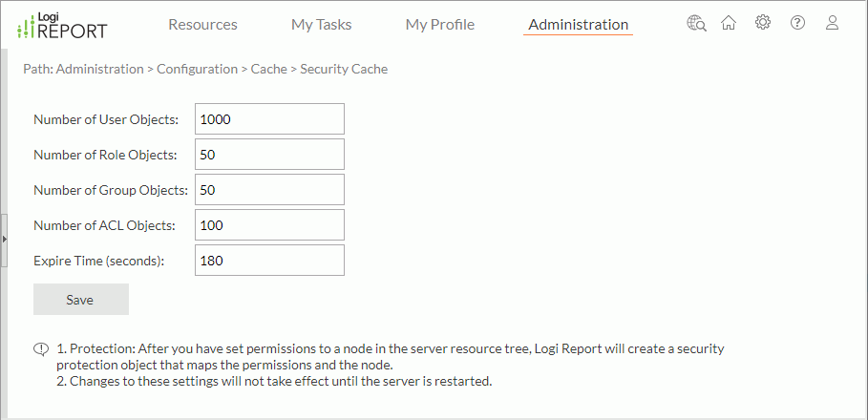868x420 pixels.
Task: Click the Number of Role Objects field
Action: point(269,155)
